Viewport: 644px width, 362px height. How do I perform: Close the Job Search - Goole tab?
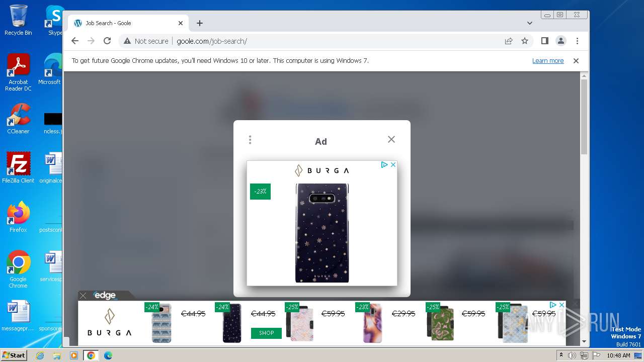point(181,23)
